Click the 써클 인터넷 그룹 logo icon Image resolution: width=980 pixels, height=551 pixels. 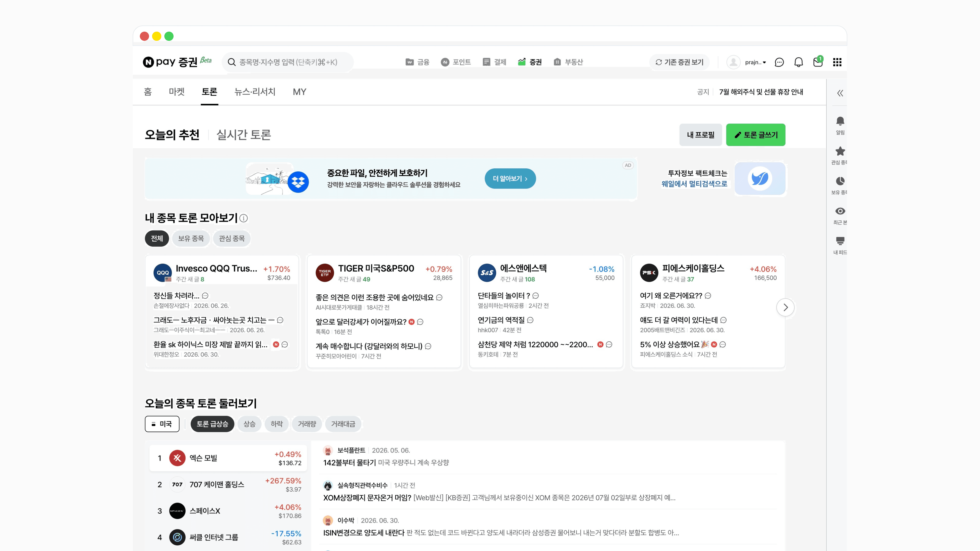point(177,537)
